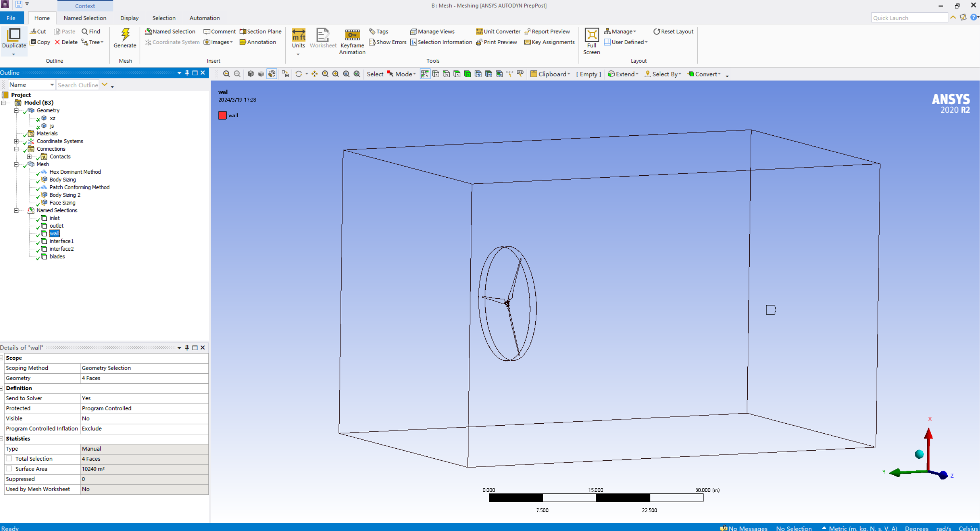Open the Select Mode dropdown
The width and height of the screenshot is (980, 531).
click(x=402, y=74)
